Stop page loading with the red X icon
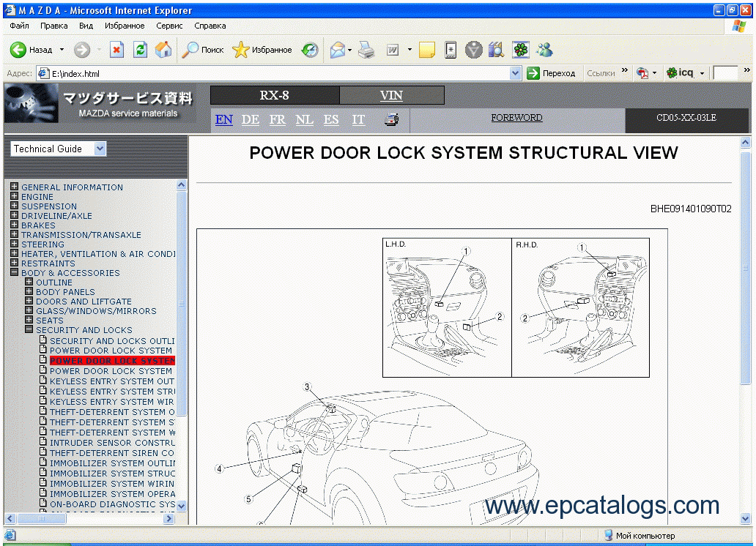This screenshot has height=546, width=756. [x=116, y=50]
